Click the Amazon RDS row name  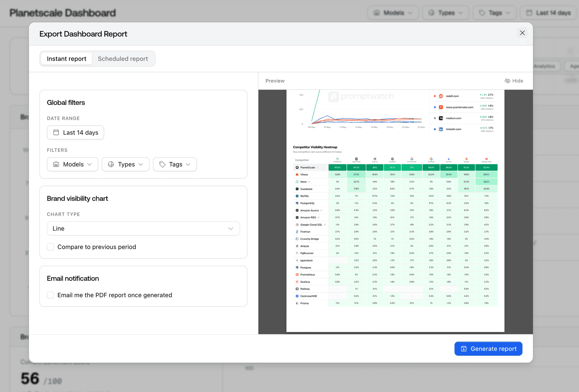click(x=308, y=218)
